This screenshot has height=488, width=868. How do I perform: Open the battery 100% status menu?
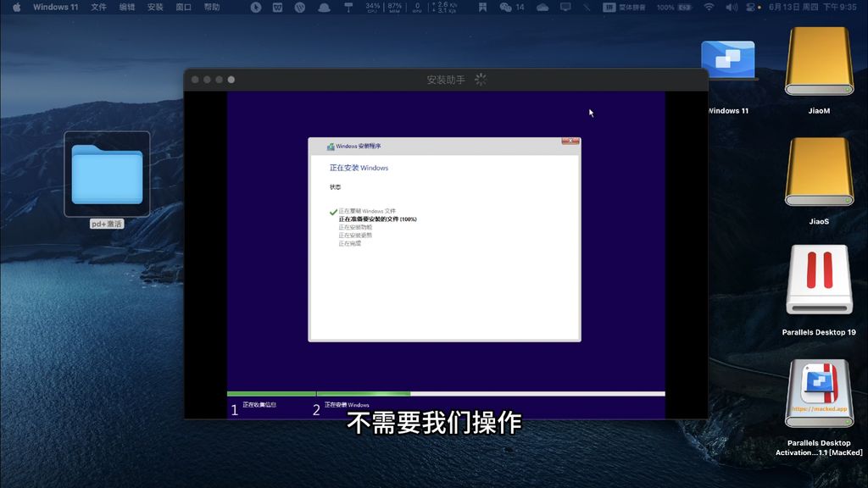click(x=674, y=7)
